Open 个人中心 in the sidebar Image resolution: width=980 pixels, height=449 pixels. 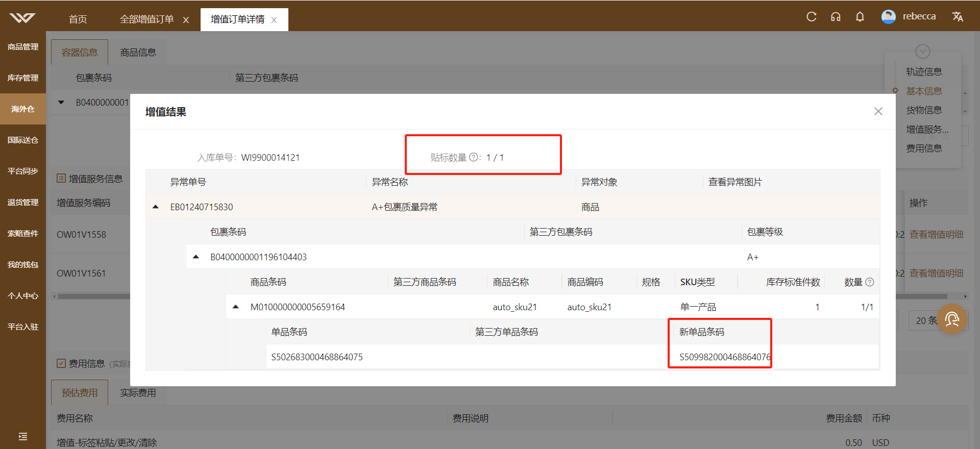tap(23, 295)
